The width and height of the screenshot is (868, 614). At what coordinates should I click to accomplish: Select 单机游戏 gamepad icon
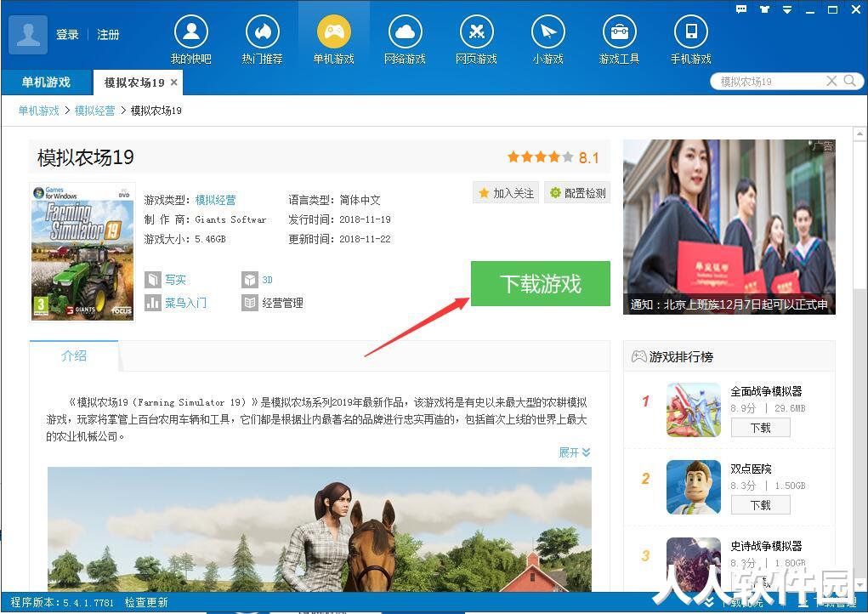[x=334, y=31]
